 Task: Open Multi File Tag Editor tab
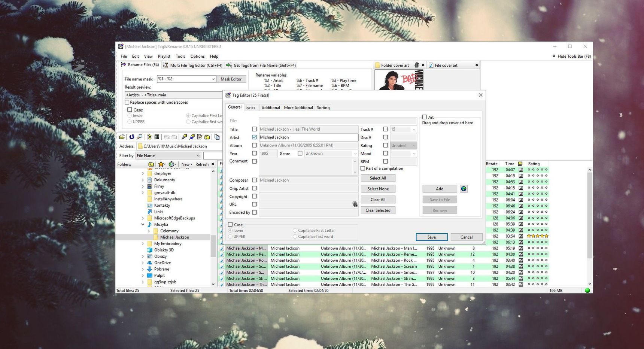click(193, 65)
